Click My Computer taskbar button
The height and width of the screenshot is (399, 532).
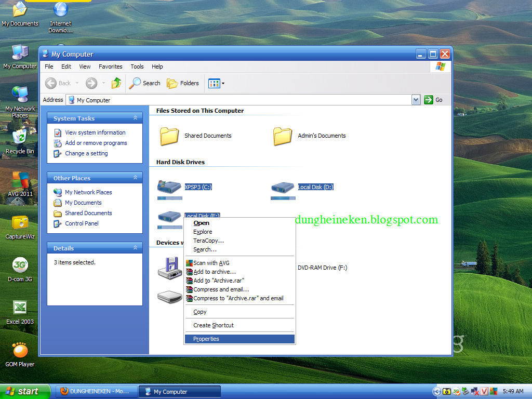pyautogui.click(x=180, y=392)
